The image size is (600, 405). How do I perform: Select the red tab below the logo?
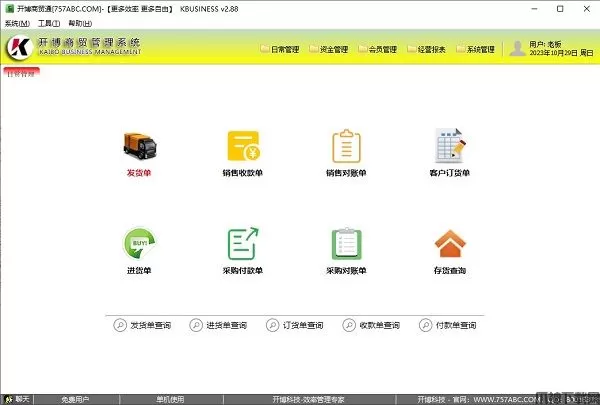point(21,73)
